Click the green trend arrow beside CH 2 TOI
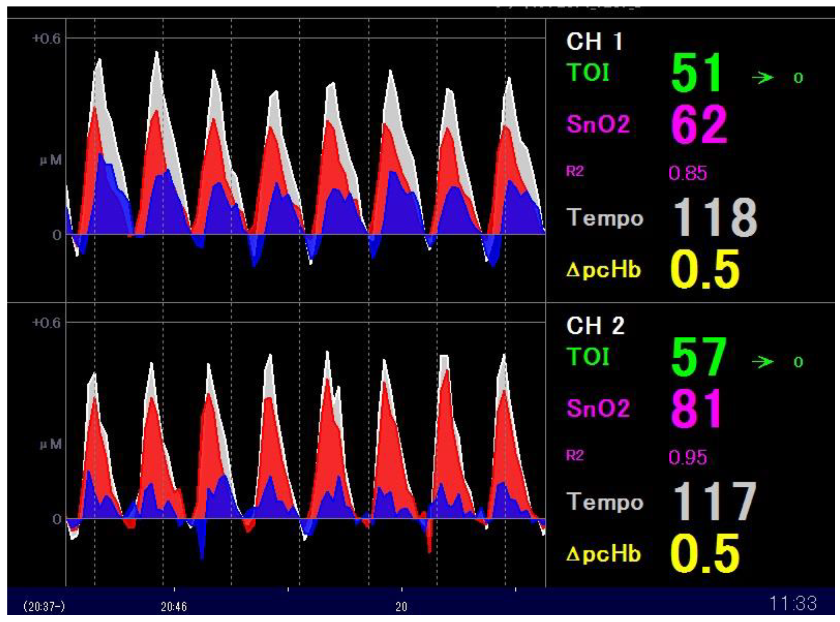This screenshot has width=840, height=622. click(x=762, y=362)
